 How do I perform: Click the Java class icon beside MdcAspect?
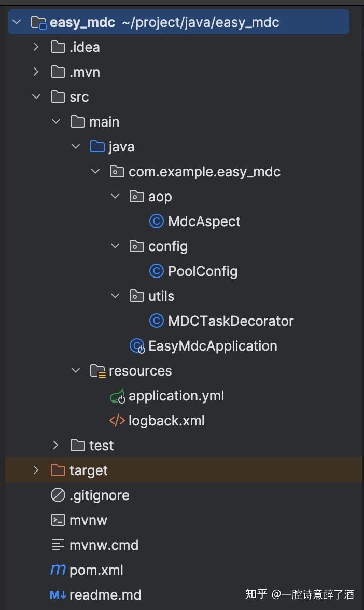(156, 221)
